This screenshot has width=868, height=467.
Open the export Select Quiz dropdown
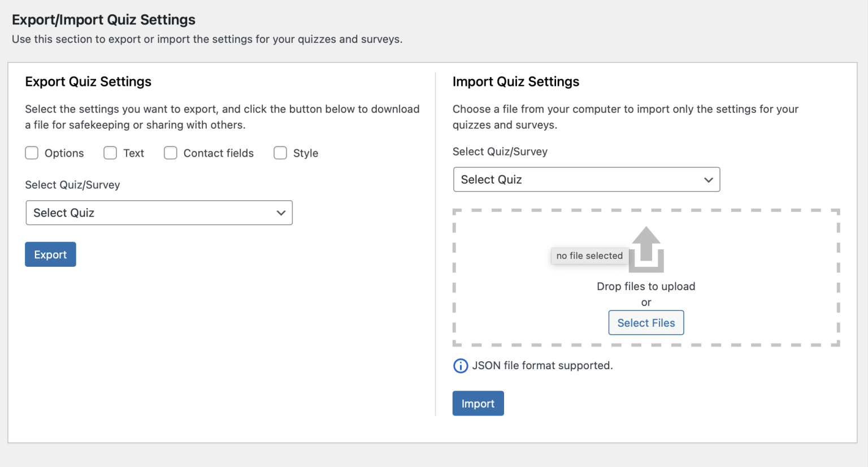click(159, 213)
